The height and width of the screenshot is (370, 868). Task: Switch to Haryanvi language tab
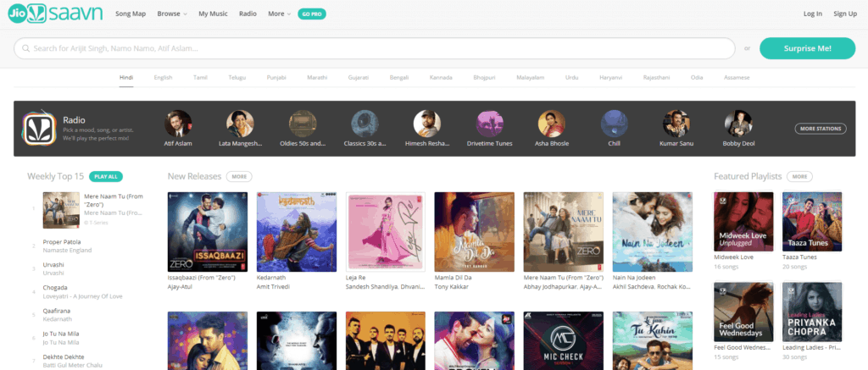click(611, 77)
